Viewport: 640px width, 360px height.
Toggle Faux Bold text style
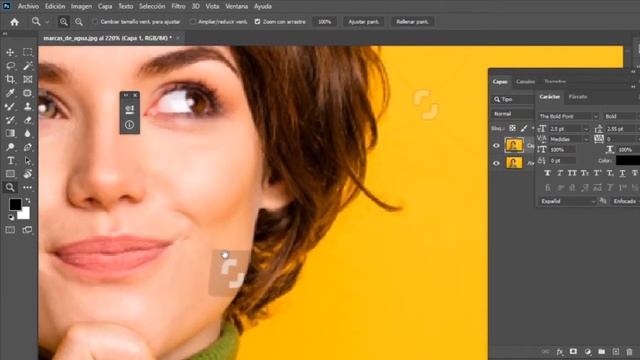click(547, 173)
